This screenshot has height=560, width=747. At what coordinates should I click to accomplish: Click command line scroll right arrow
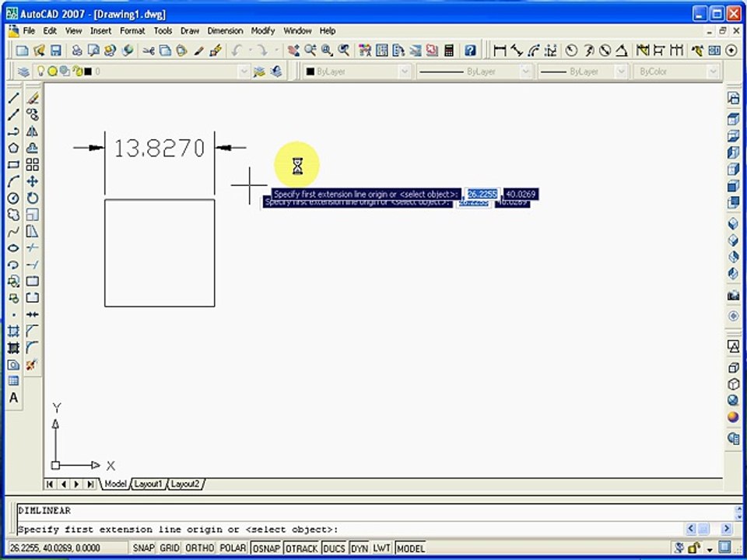726,529
